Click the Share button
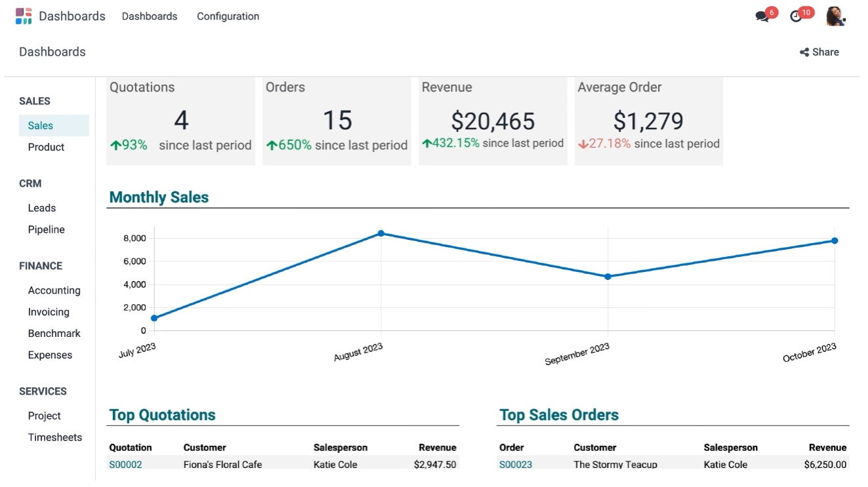The image size is (868, 487). pyautogui.click(x=819, y=52)
